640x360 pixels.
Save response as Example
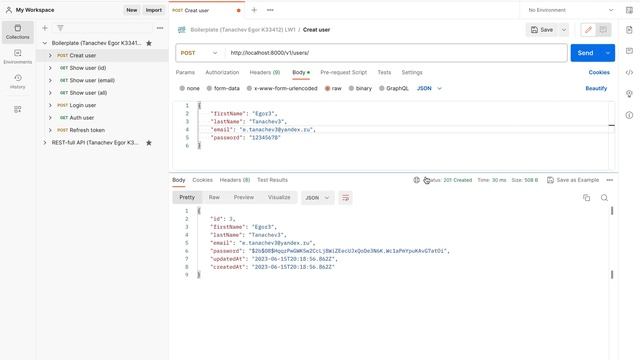[573, 180]
